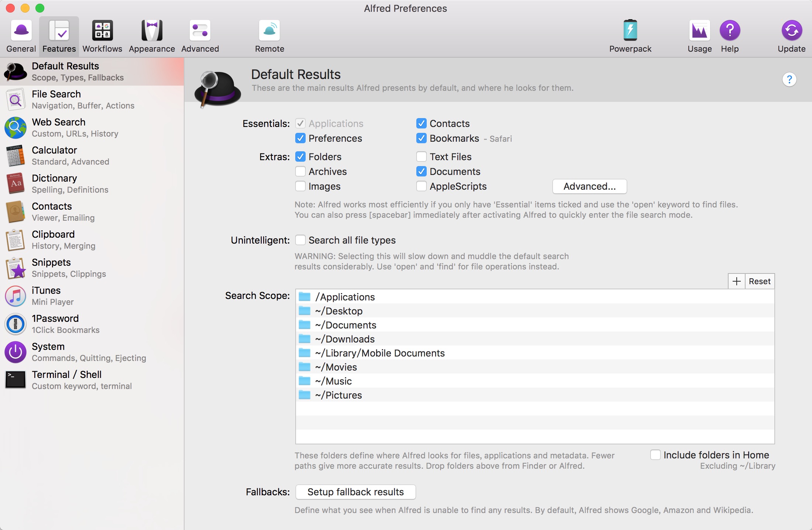The width and height of the screenshot is (812, 530).
Task: Switch to the General tab
Action: (21, 36)
